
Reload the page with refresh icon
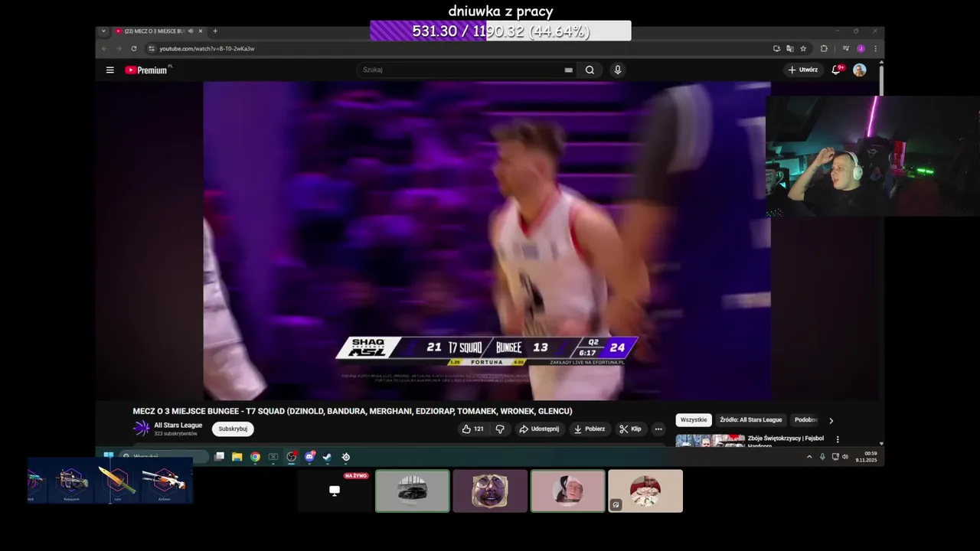[134, 48]
